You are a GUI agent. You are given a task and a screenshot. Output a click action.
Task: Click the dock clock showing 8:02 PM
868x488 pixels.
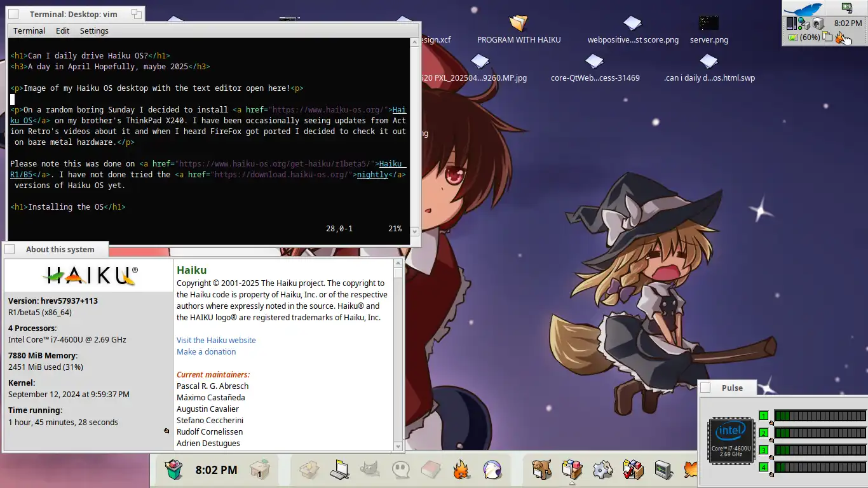[x=216, y=470]
